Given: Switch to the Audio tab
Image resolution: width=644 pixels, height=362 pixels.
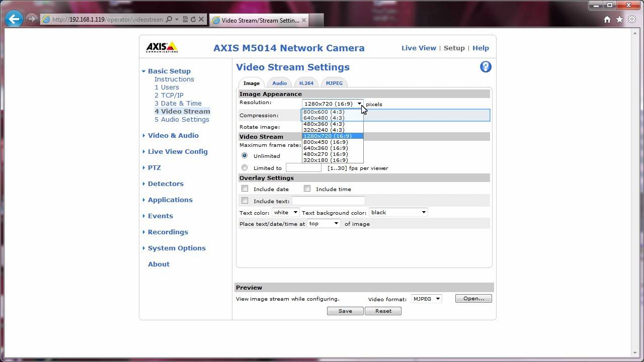Looking at the screenshot, I should click(x=279, y=83).
